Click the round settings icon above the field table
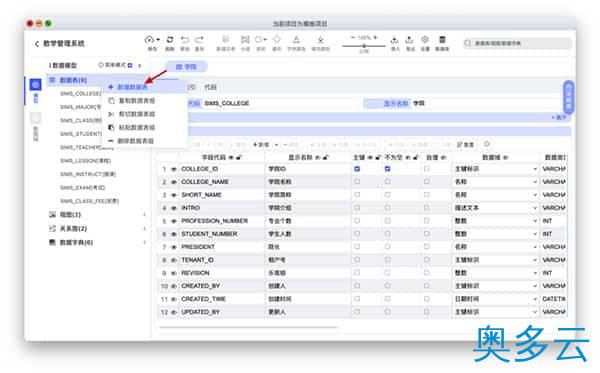Viewport: 600px width, 373px height. coord(487,144)
